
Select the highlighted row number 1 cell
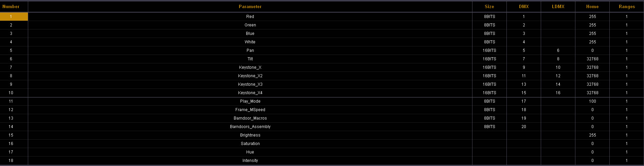[14, 17]
